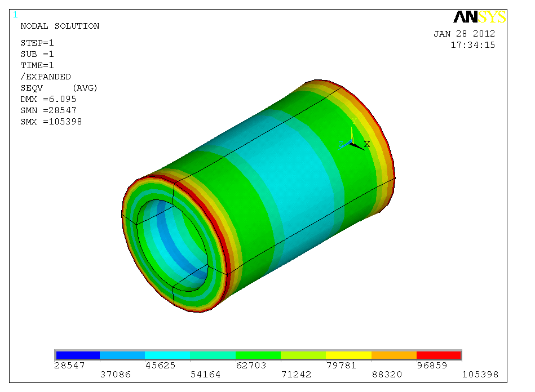Viewport: 535px width, 392px height.
Task: Click the orange legend color band
Action: point(394,355)
